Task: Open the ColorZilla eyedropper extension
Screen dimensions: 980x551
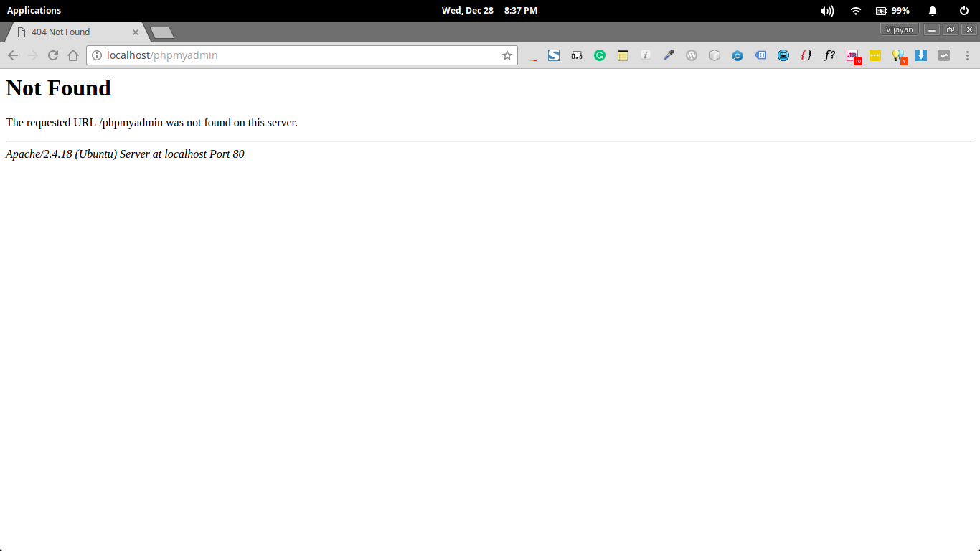Action: tap(669, 55)
